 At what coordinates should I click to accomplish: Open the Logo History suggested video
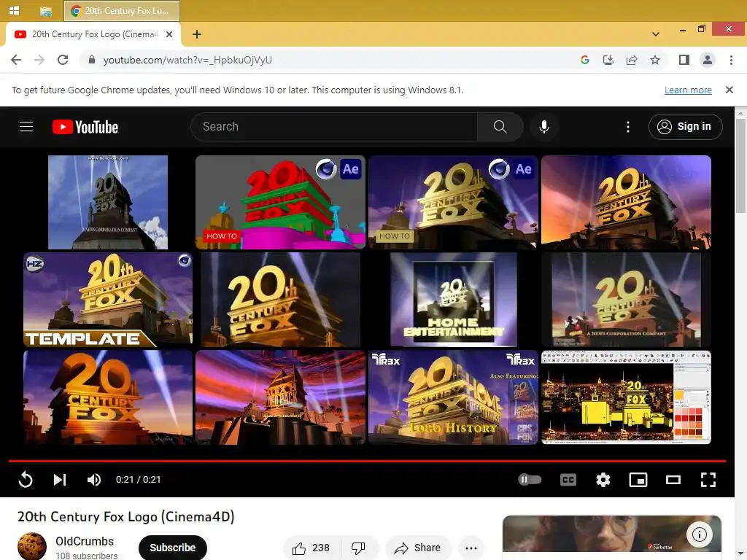(x=453, y=397)
